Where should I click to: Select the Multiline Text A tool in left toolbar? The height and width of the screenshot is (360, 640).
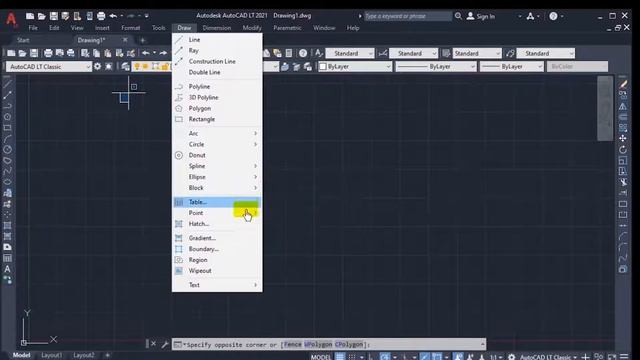(x=7, y=269)
